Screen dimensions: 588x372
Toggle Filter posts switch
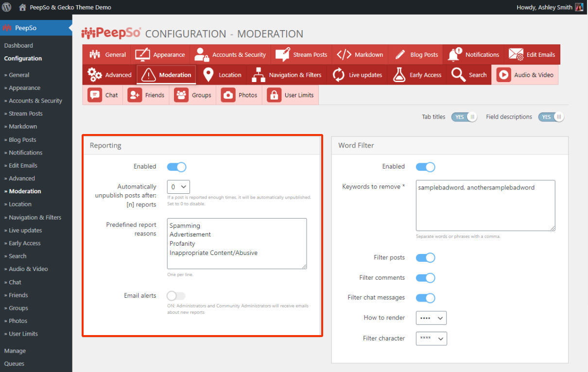[425, 258]
